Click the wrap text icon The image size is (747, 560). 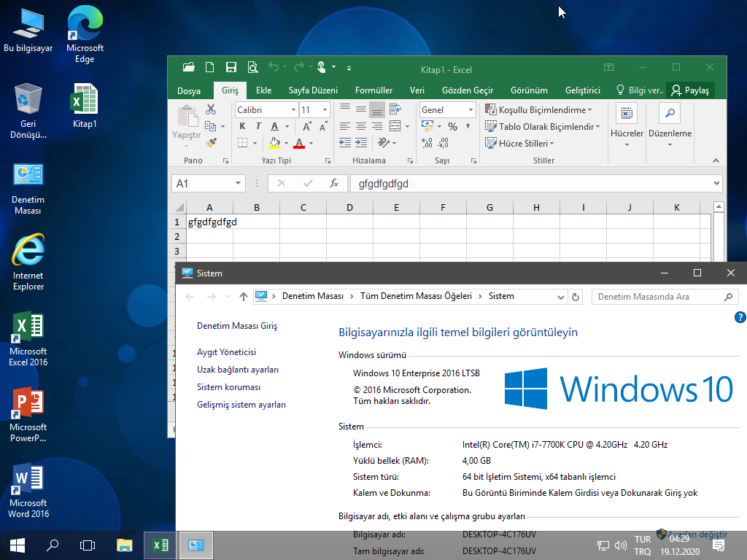point(395,109)
